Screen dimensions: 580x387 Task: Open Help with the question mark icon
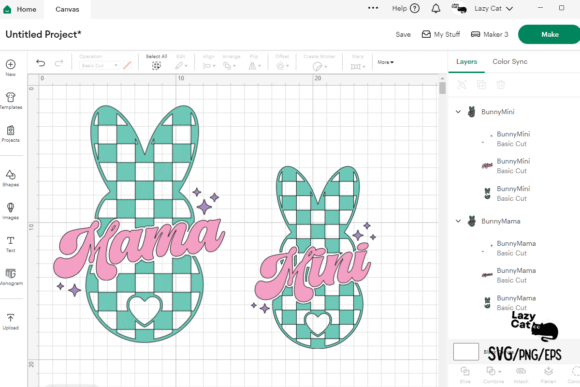click(415, 9)
